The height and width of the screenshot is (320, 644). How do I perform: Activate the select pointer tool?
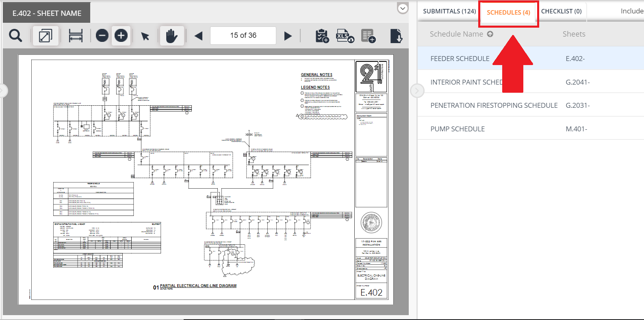[145, 36]
